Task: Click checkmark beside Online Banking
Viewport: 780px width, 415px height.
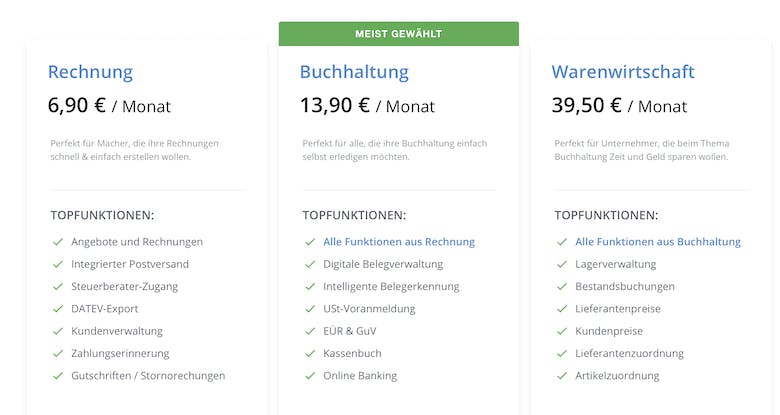Action: click(310, 376)
